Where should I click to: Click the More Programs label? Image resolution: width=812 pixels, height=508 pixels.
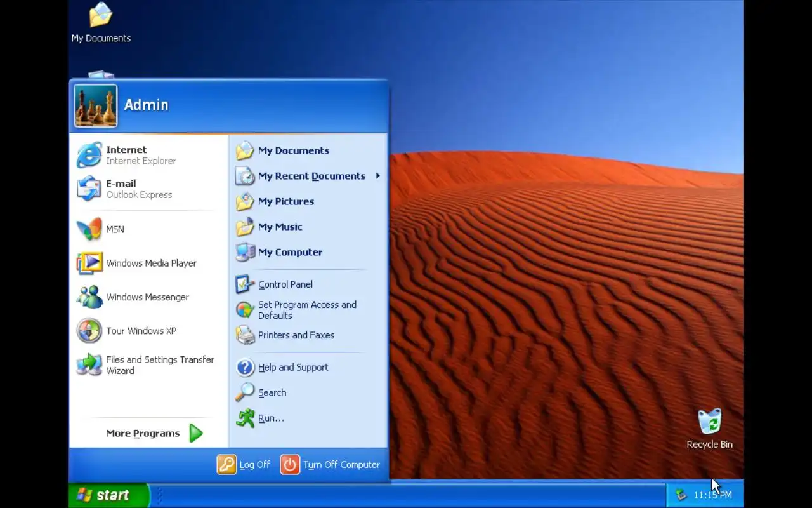(x=143, y=434)
